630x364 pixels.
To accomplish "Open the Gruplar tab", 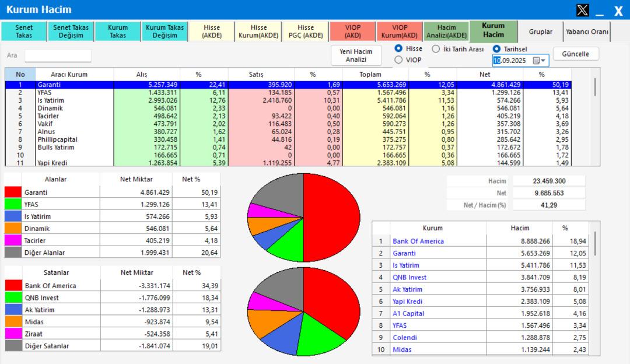I will (540, 32).
